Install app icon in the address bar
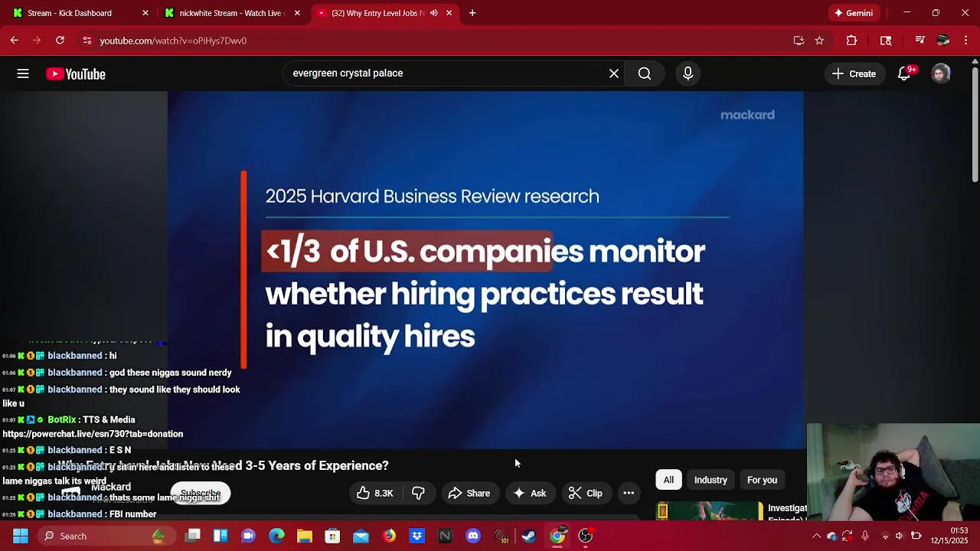 799,41
